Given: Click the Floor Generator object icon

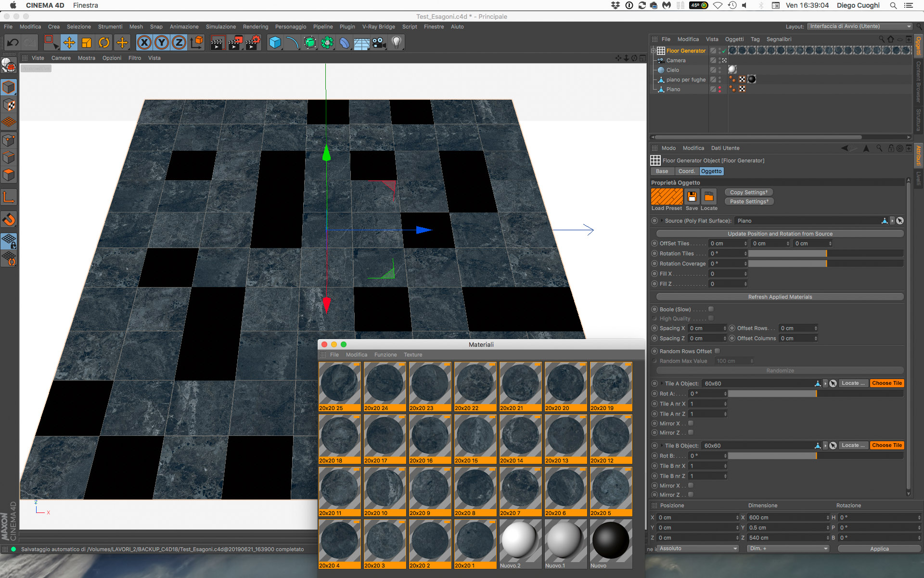Looking at the screenshot, I should coord(661,51).
